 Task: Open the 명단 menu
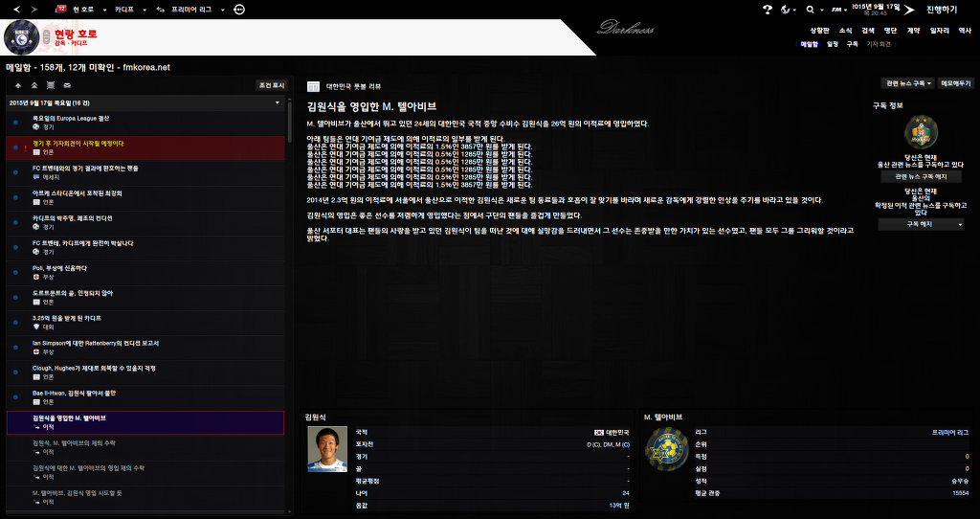tap(891, 30)
